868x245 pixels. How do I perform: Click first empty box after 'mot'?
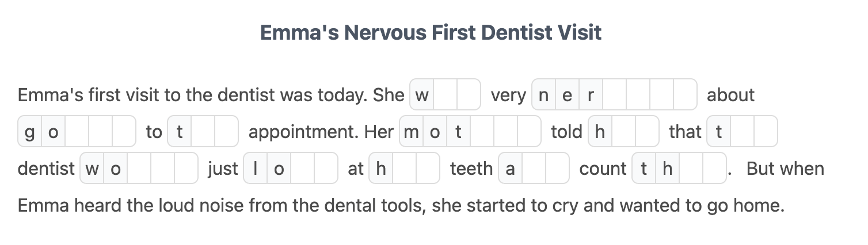482,132
